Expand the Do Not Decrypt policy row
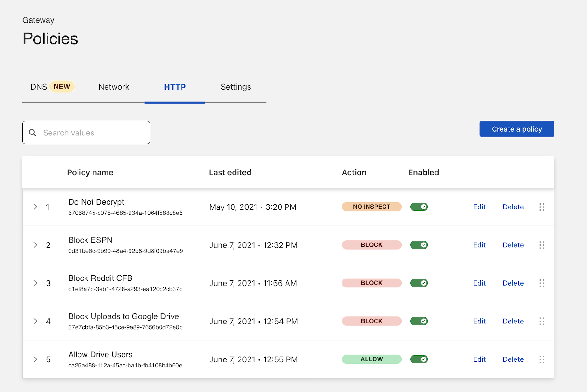 click(35, 207)
